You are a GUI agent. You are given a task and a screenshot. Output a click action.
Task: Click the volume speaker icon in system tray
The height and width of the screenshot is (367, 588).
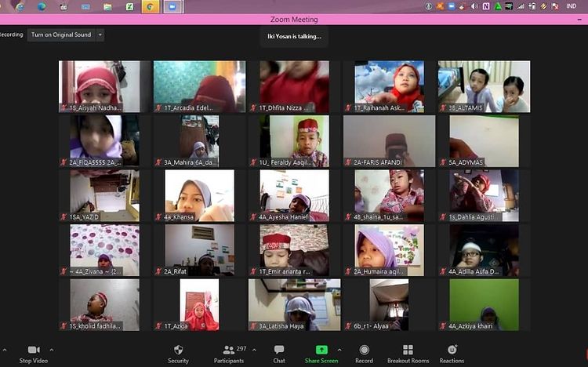(475, 6)
